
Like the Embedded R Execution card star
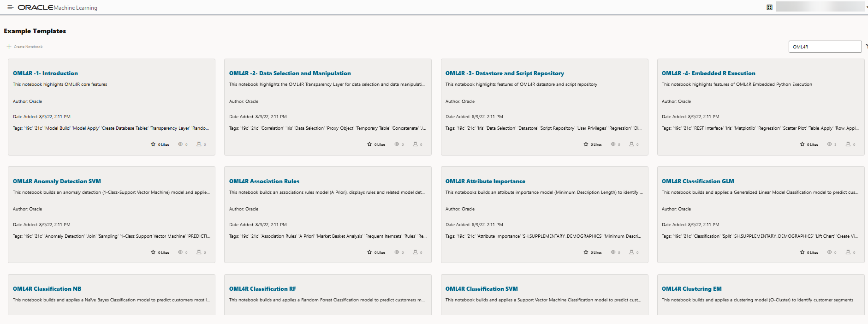(802, 144)
